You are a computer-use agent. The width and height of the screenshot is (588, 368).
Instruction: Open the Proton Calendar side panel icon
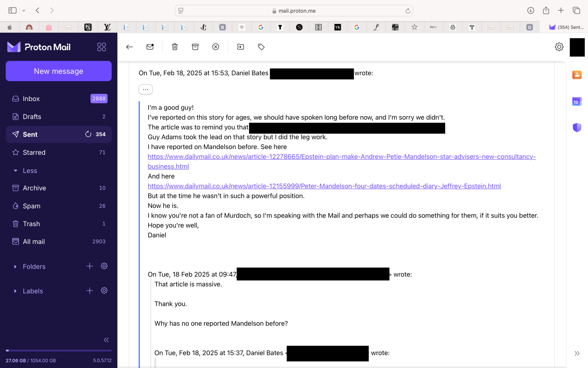pos(577,102)
